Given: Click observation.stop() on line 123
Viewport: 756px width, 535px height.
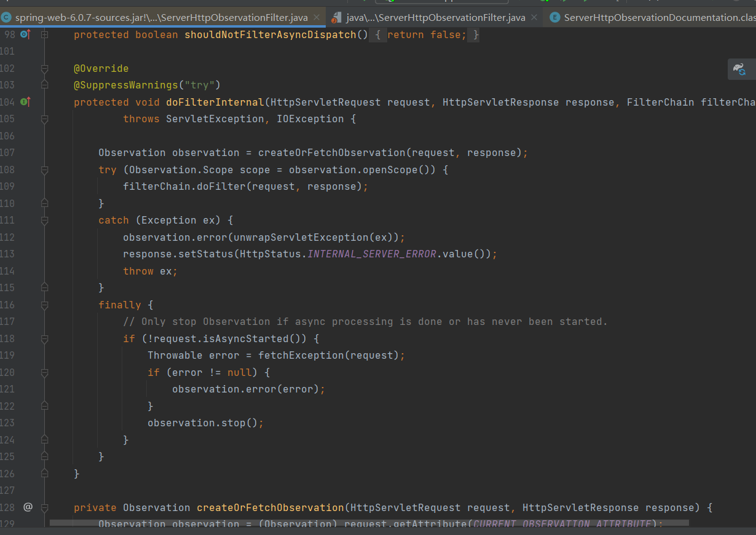Looking at the screenshot, I should 205,423.
